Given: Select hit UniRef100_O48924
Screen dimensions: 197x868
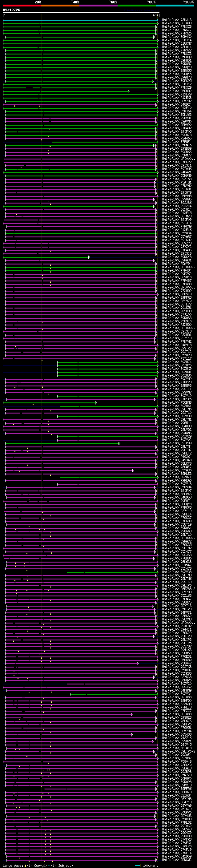Looking at the screenshot, I should (177, 104).
